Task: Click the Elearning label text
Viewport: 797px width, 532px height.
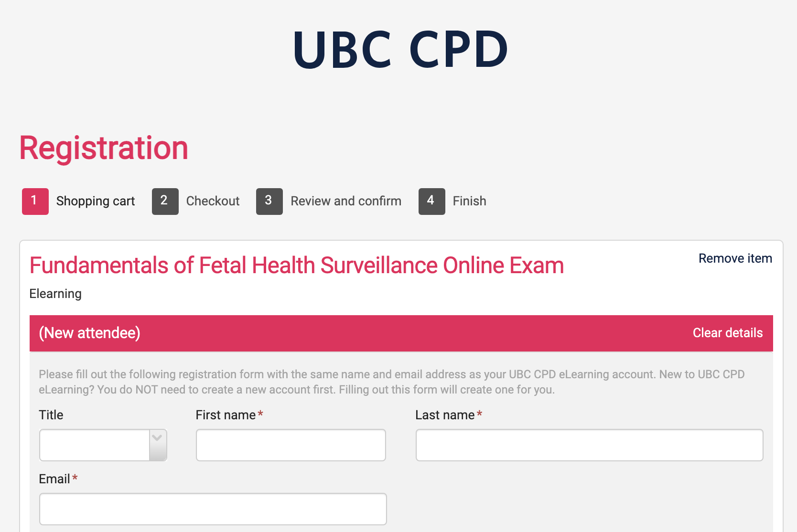Action: pos(55,294)
